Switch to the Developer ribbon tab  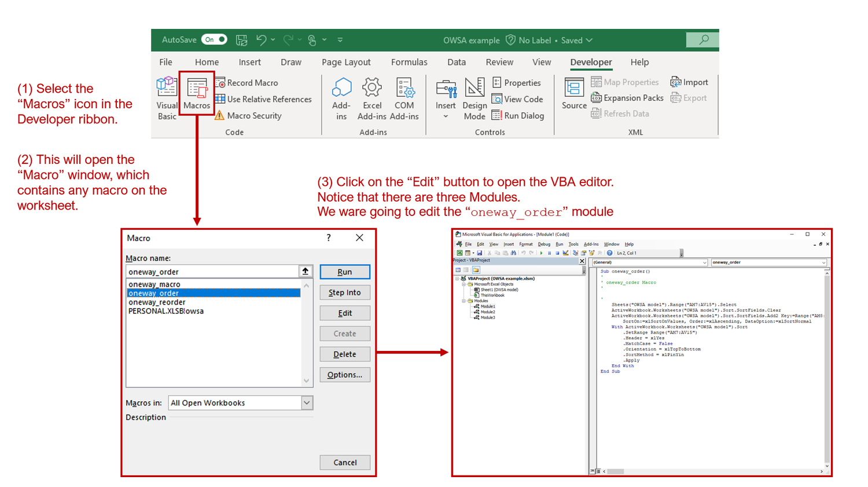(x=591, y=62)
